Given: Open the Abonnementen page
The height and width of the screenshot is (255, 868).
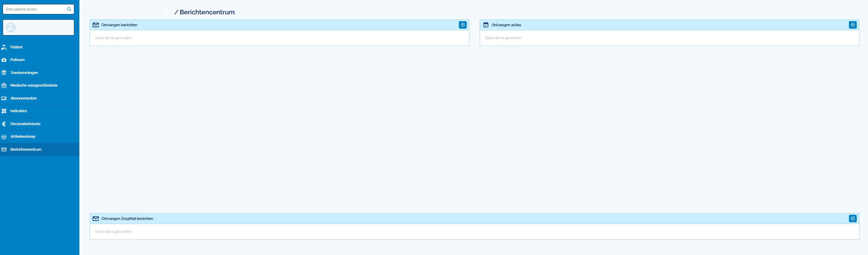Looking at the screenshot, I should (x=24, y=98).
